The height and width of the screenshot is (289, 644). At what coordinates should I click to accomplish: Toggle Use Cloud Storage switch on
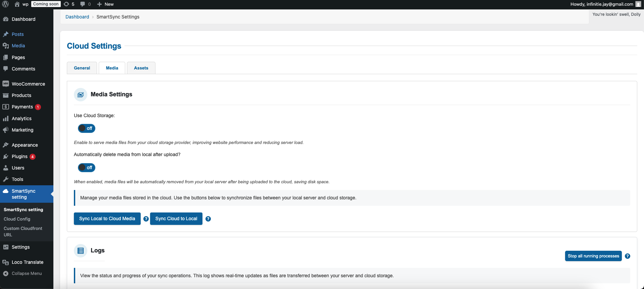pyautogui.click(x=87, y=128)
